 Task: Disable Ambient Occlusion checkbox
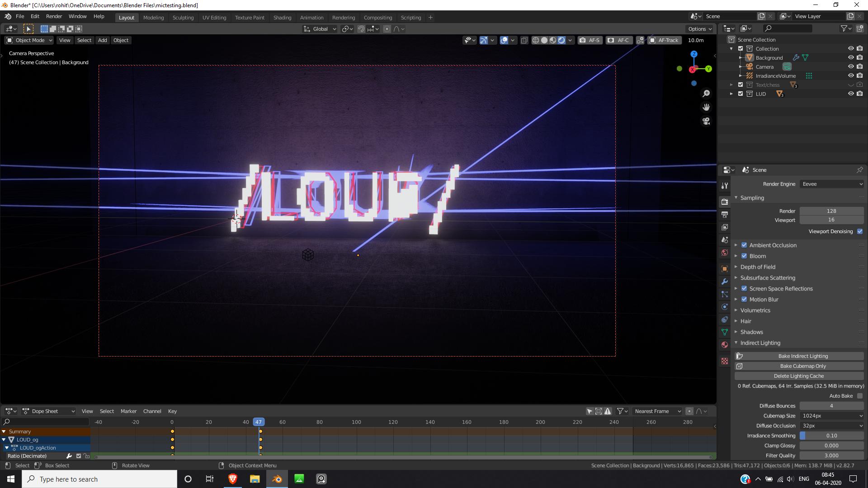tap(744, 245)
